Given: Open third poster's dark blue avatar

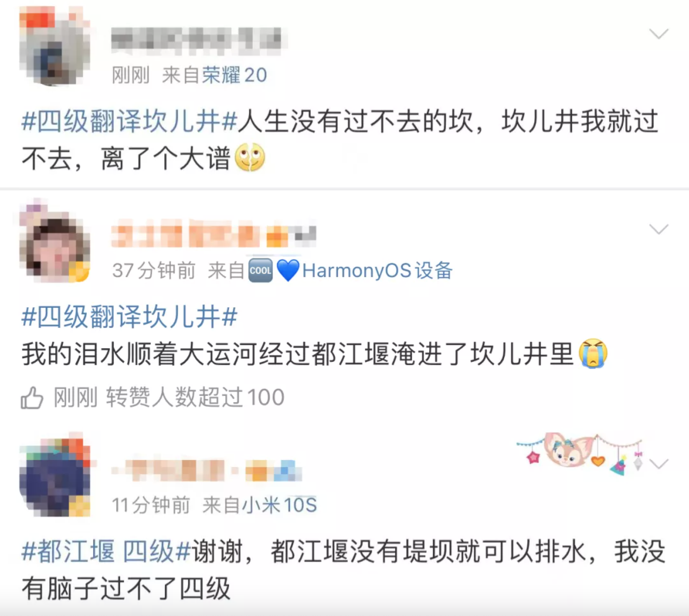Looking at the screenshot, I should 55,475.
